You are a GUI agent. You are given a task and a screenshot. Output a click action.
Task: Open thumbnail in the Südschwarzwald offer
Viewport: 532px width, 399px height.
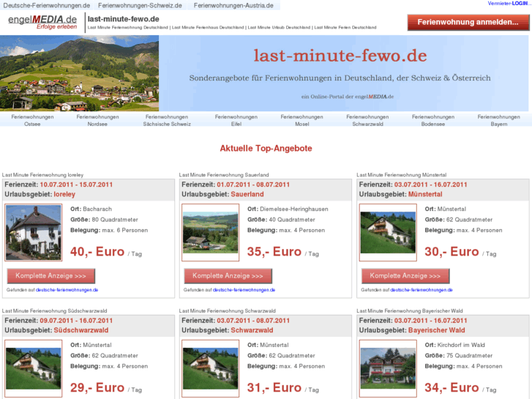(x=33, y=368)
